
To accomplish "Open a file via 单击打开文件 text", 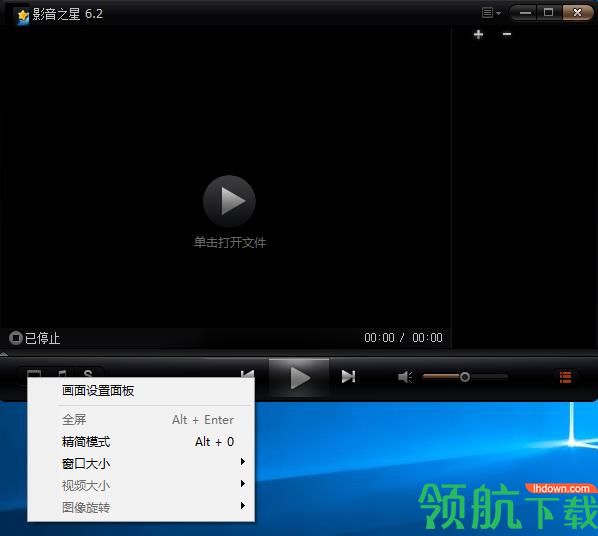I will click(230, 243).
